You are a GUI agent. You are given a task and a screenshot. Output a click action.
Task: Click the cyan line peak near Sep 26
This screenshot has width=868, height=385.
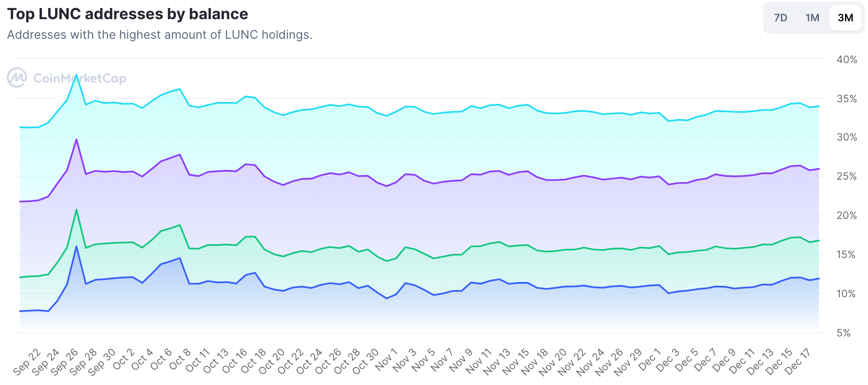tap(76, 75)
